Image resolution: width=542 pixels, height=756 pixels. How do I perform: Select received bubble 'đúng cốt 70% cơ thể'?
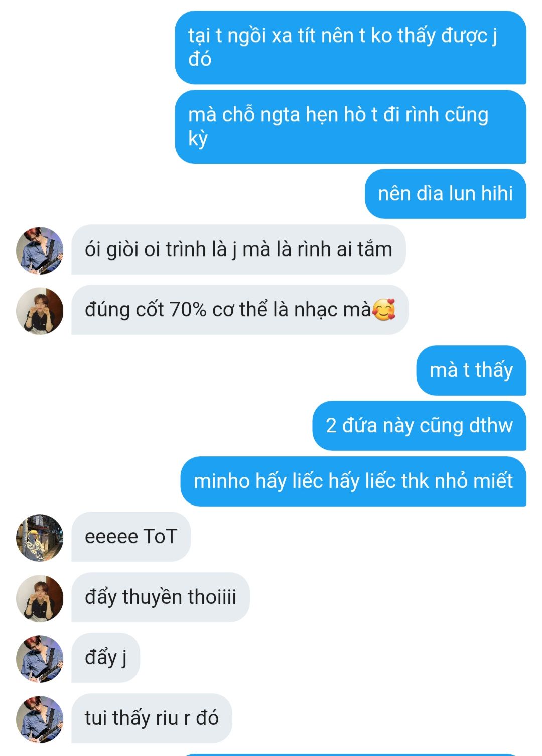click(x=240, y=310)
